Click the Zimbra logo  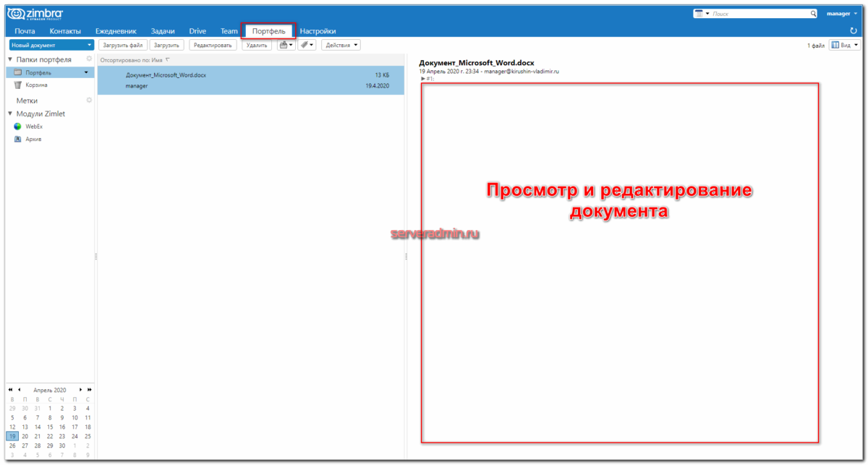tap(35, 14)
